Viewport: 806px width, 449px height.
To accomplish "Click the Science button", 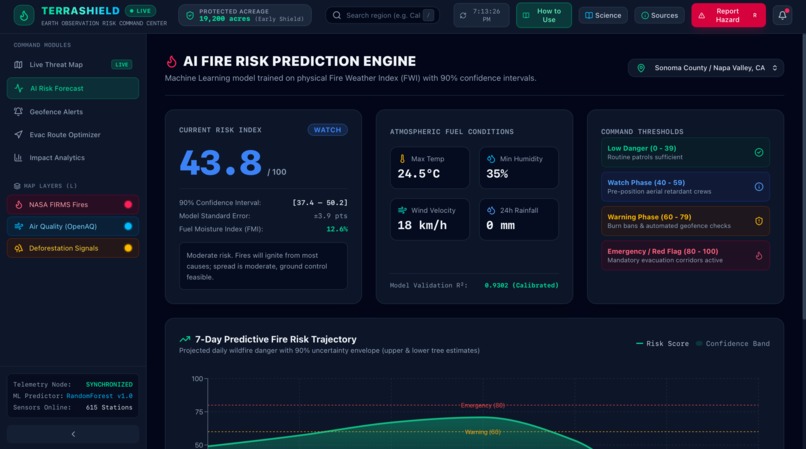I will 603,15.
